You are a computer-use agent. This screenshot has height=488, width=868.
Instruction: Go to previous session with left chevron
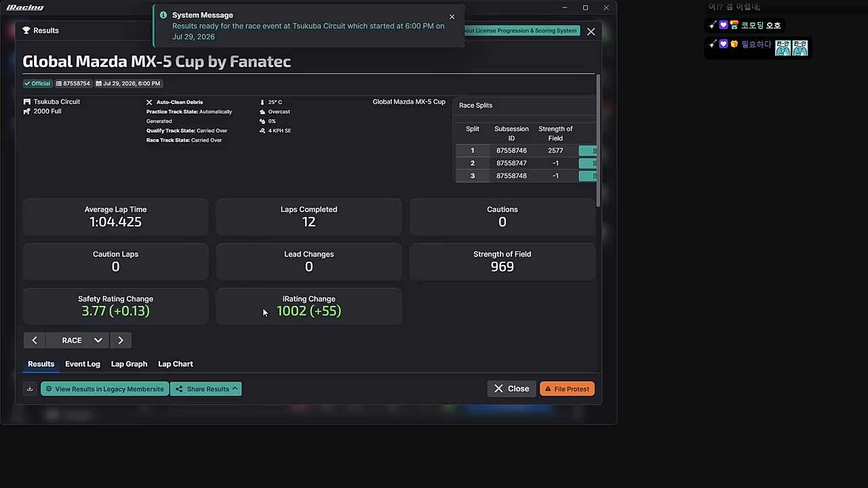point(35,340)
